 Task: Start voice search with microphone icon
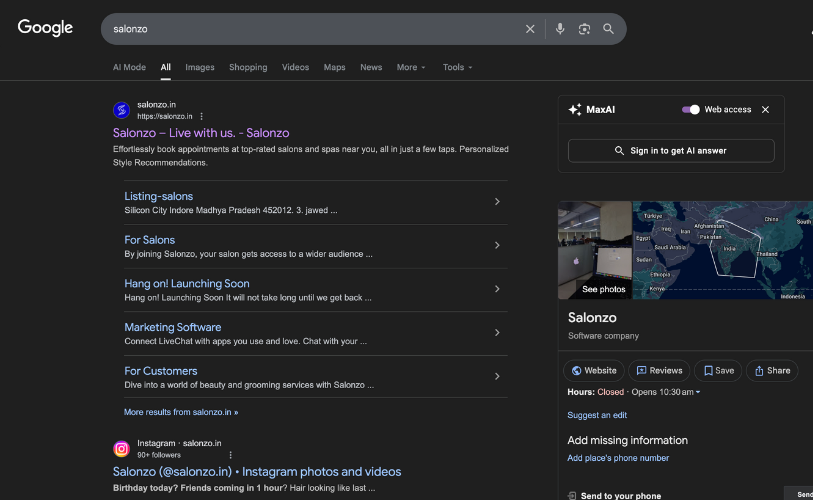(560, 29)
